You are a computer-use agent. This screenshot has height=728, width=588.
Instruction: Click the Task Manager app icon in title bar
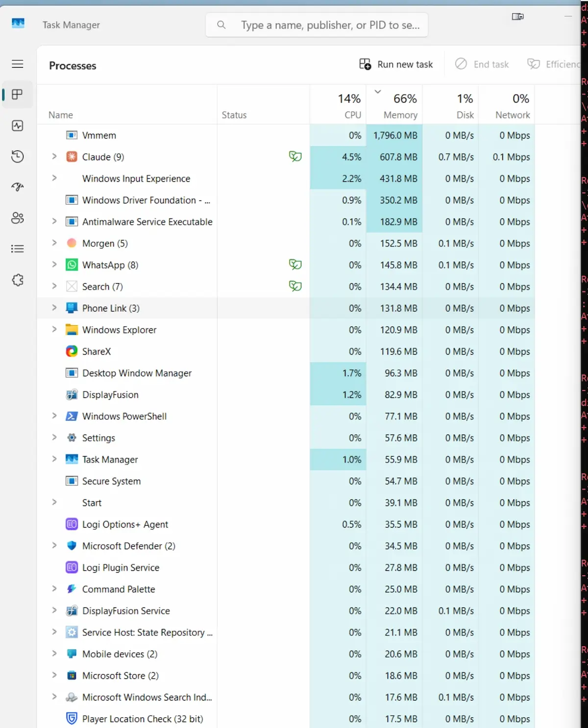pyautogui.click(x=18, y=23)
